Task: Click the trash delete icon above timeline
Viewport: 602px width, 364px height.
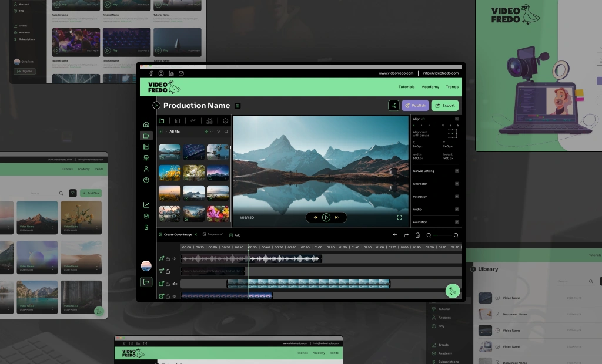Action: tap(417, 235)
